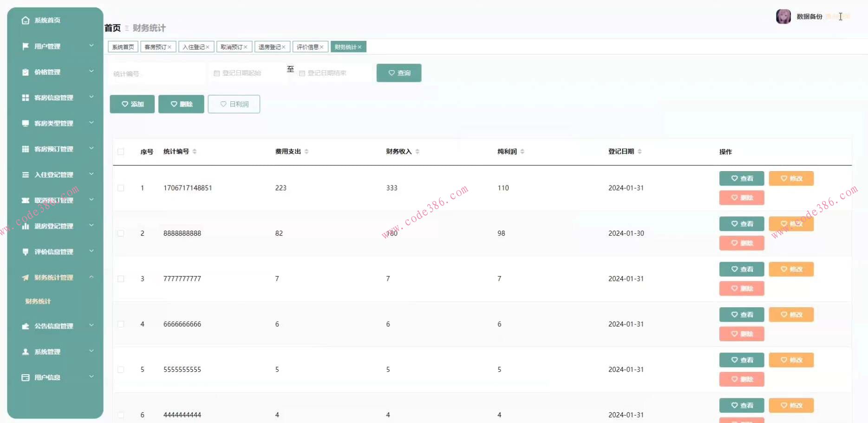Click the grid icon for 客房信息管理
The width and height of the screenshot is (868, 423).
(26, 98)
